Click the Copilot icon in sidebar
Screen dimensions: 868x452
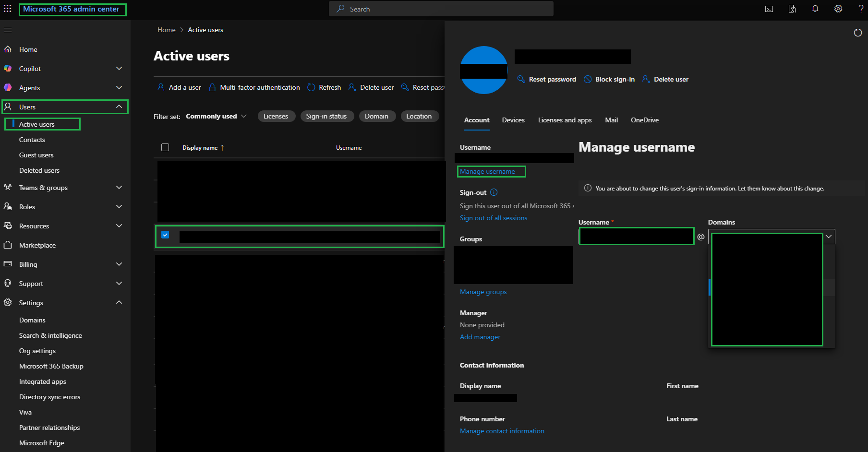[8, 69]
